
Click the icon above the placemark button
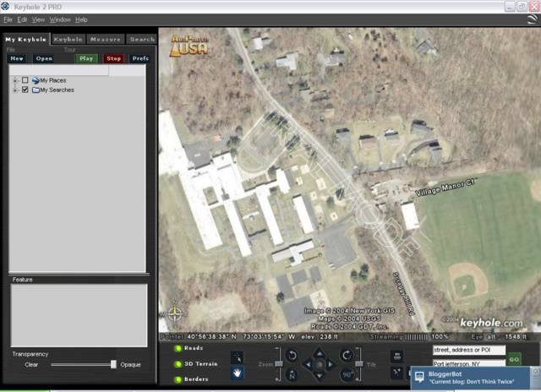click(396, 357)
